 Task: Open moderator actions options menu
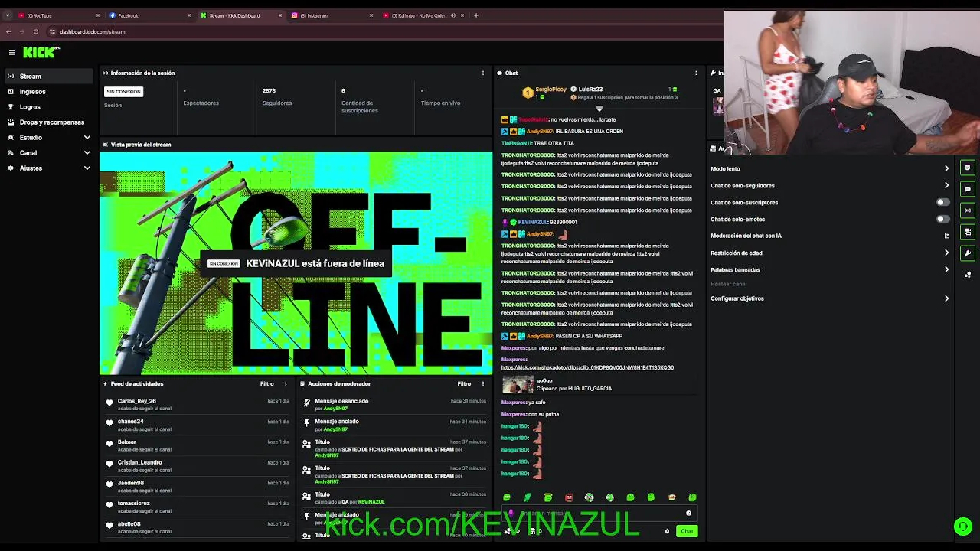tap(483, 383)
